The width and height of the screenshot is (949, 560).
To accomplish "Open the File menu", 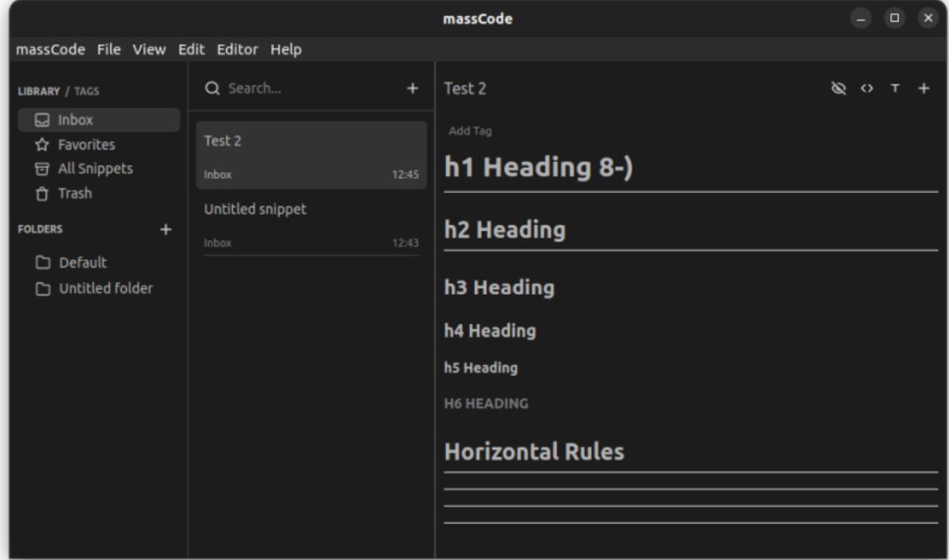I will [109, 49].
